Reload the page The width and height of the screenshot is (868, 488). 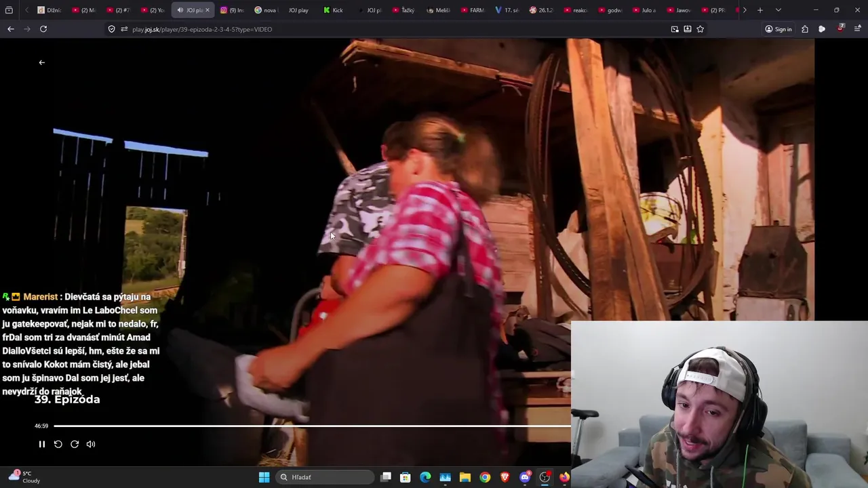click(x=43, y=29)
